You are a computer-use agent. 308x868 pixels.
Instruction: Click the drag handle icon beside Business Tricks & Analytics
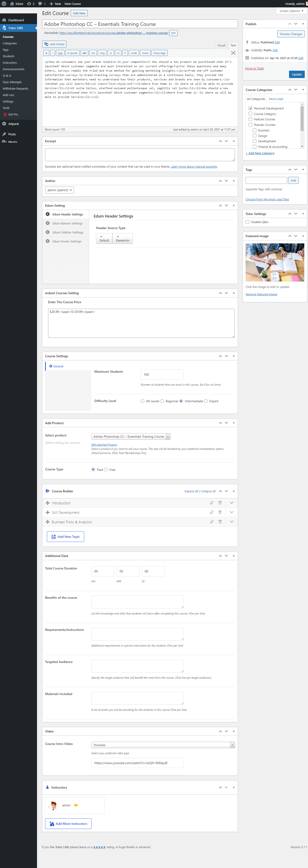pos(48,522)
